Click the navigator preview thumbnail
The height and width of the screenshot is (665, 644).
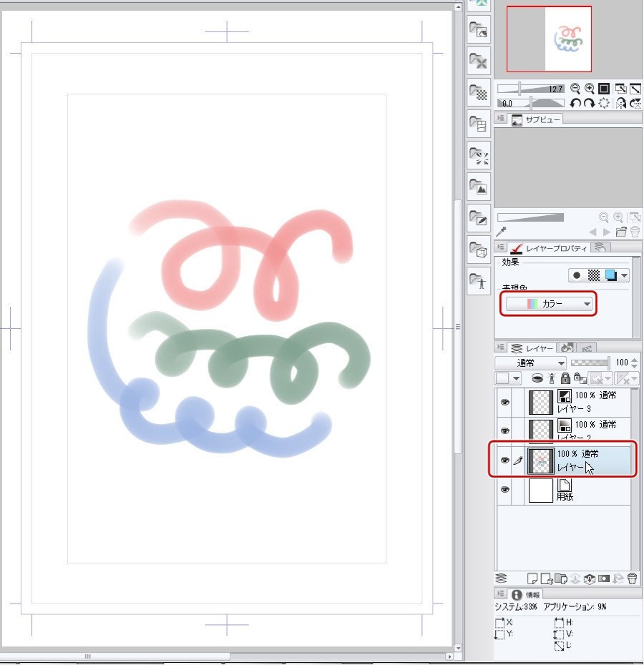(549, 39)
